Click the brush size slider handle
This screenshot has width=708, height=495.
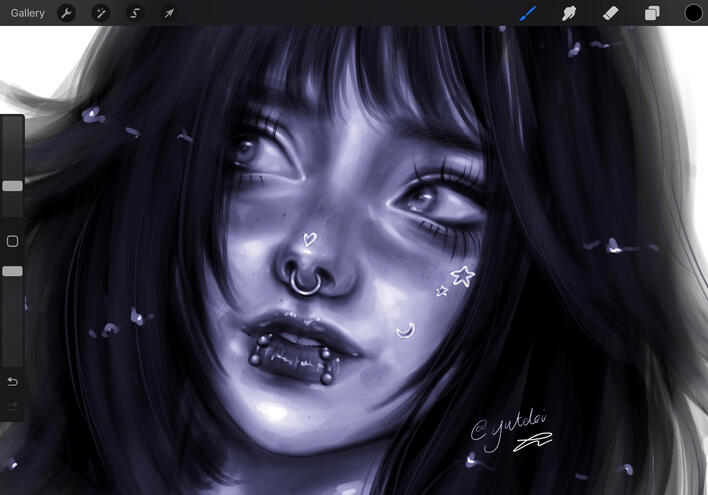[x=12, y=185]
